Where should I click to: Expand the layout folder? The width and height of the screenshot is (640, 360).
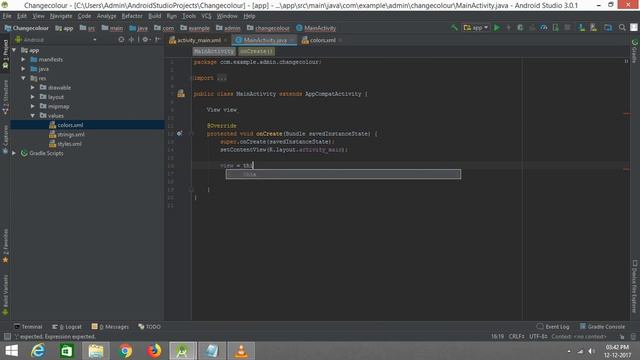click(33, 97)
